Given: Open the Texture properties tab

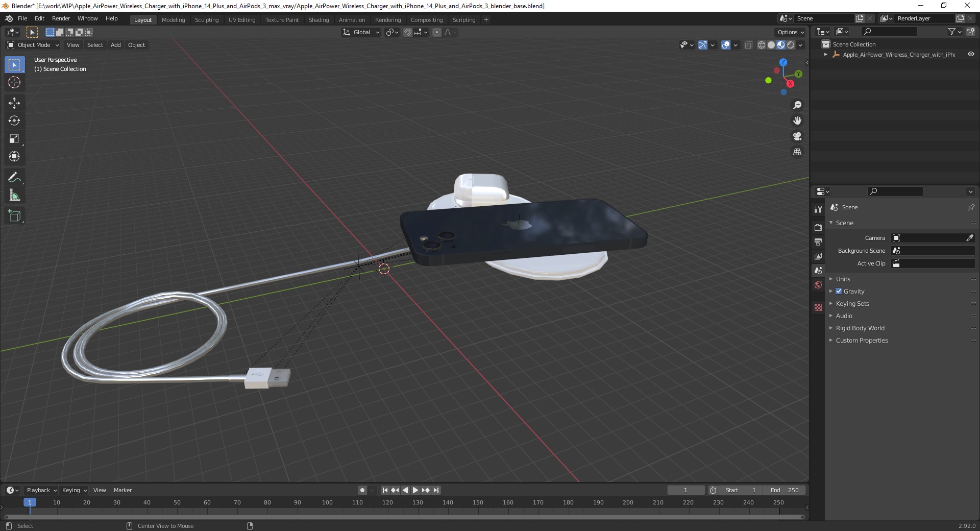Looking at the screenshot, I should tap(818, 307).
